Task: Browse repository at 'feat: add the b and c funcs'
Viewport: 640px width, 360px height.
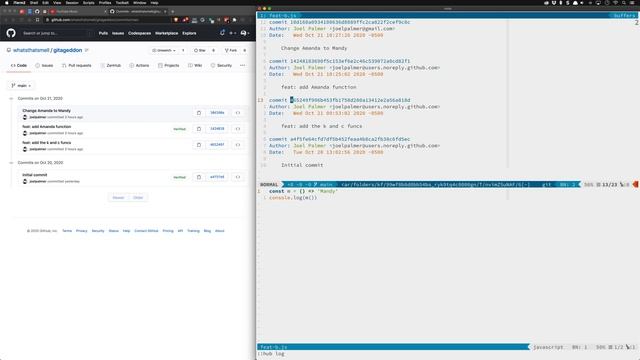Action: (x=238, y=145)
